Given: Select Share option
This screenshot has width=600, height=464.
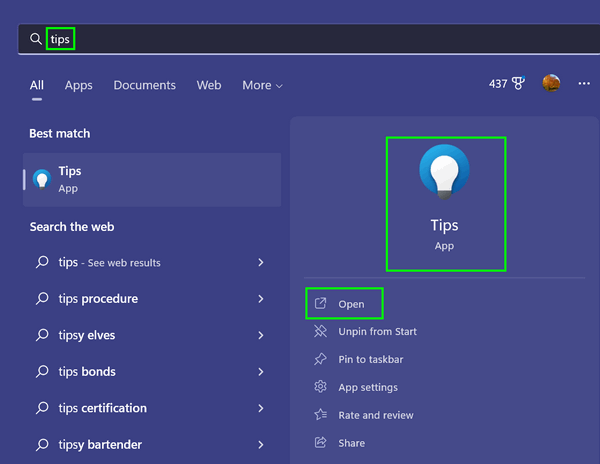Looking at the screenshot, I should click(352, 443).
